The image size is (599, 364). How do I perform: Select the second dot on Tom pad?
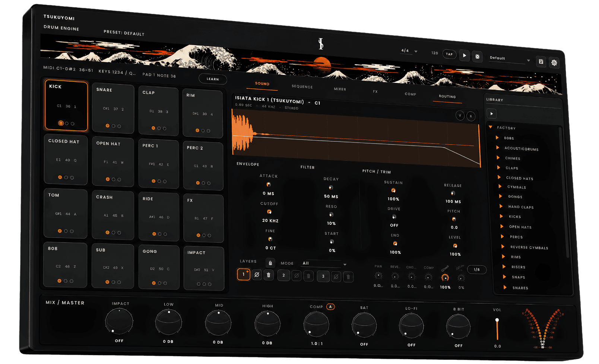coord(66,231)
